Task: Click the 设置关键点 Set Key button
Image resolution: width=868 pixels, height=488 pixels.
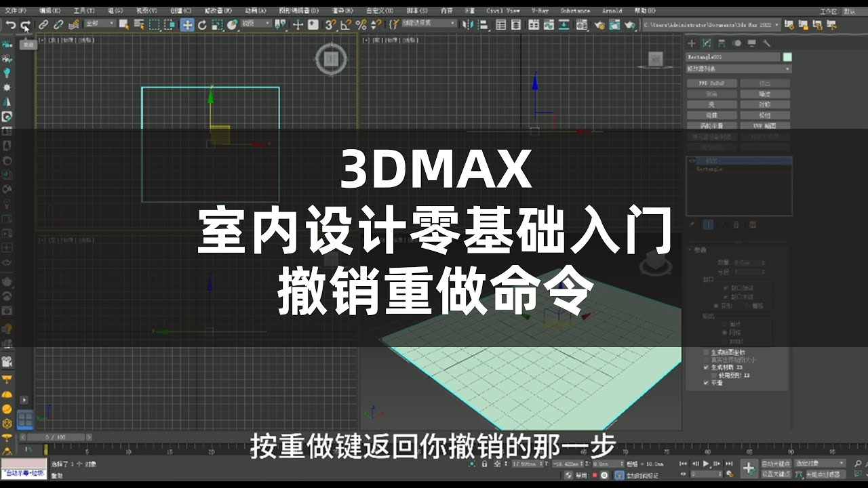Action: click(x=775, y=474)
